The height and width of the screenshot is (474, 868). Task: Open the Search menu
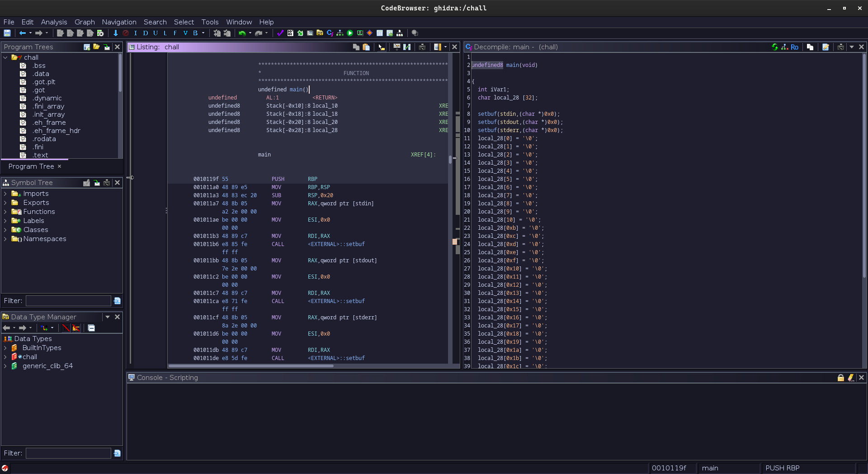coord(155,22)
